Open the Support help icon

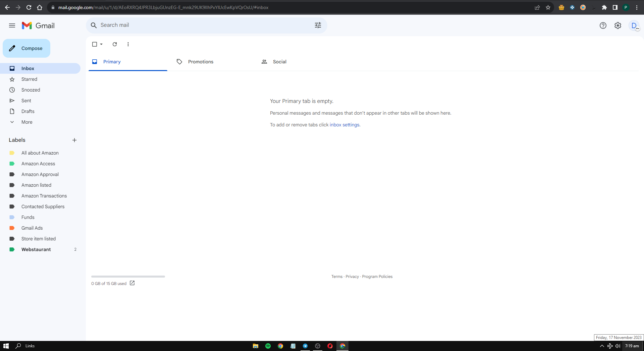pyautogui.click(x=603, y=25)
